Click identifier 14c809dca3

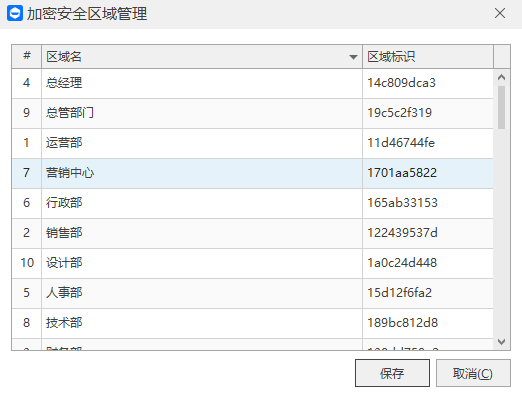pyautogui.click(x=401, y=83)
